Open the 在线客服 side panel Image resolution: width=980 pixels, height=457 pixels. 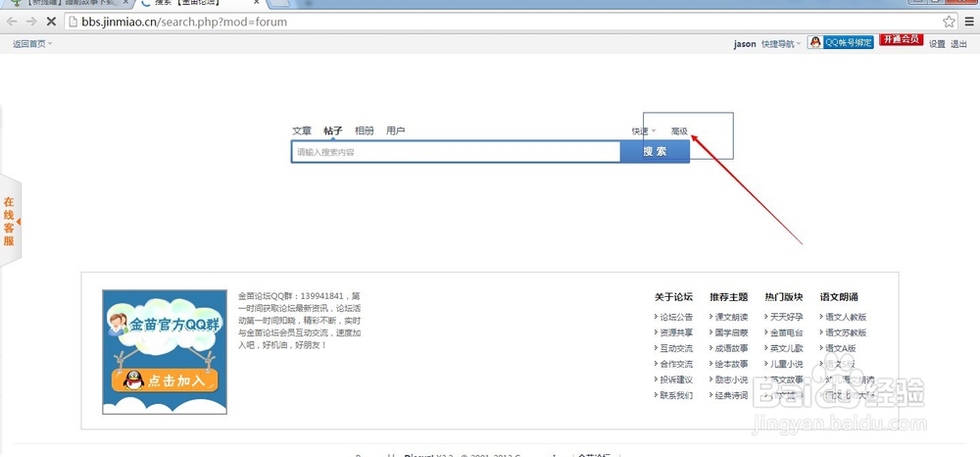(10, 222)
